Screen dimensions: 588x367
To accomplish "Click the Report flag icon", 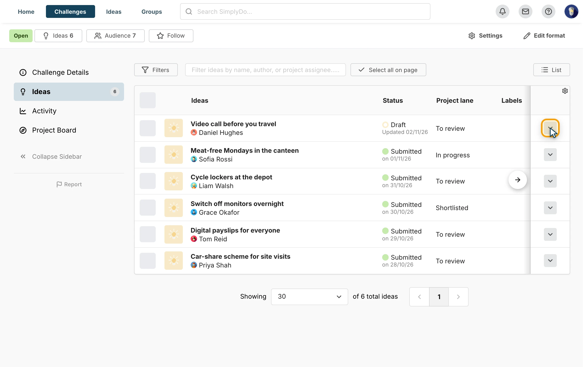I will [x=59, y=184].
